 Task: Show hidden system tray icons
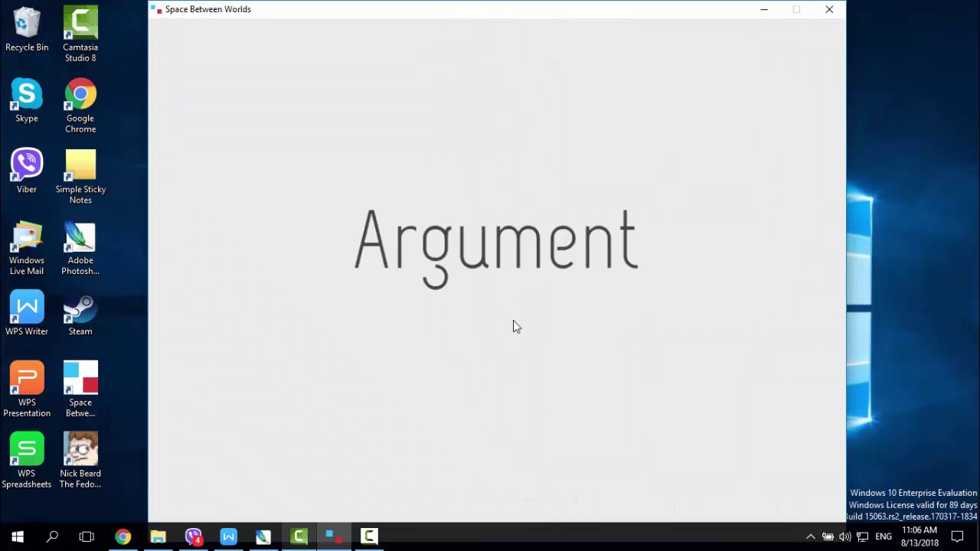click(x=811, y=536)
